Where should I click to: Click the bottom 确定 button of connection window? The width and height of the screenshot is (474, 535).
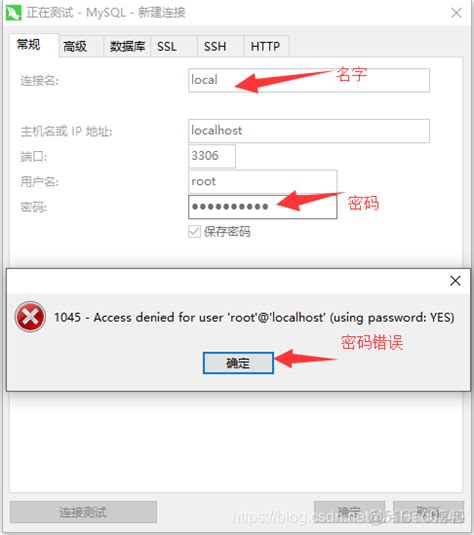[349, 512]
